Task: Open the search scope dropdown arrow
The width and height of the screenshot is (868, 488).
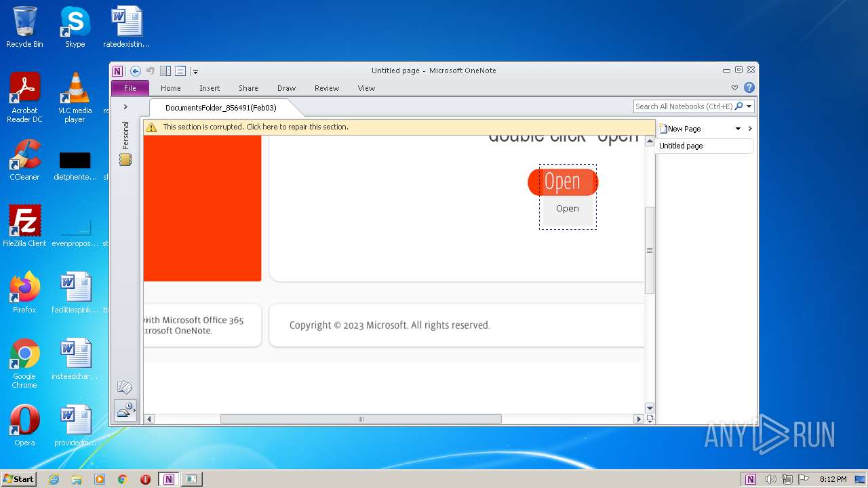Action: [x=749, y=106]
